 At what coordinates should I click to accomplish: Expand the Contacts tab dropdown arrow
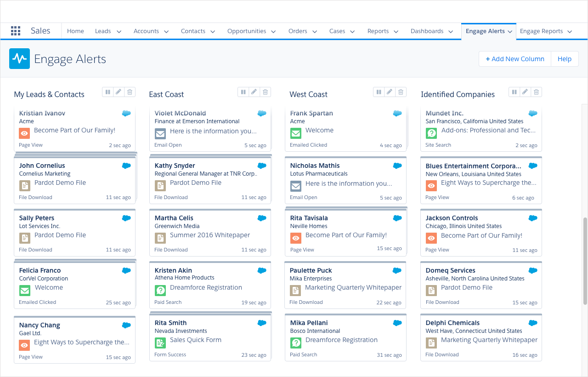click(x=213, y=31)
